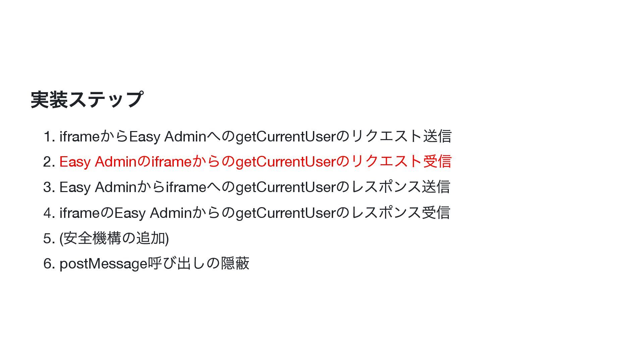The height and width of the screenshot is (362, 644).
Task: Select step 5 text (安全機構の追加)
Action: 114,238
